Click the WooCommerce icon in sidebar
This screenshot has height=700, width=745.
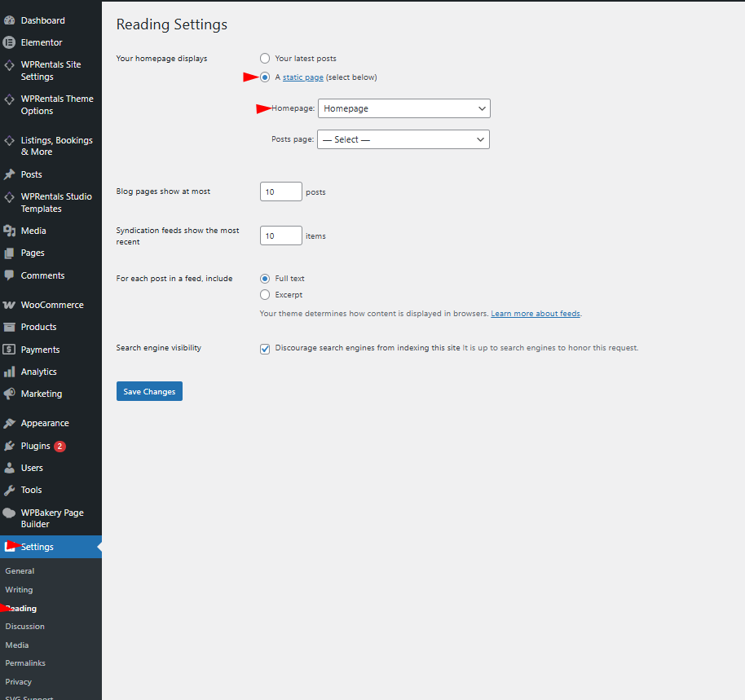[x=9, y=305]
